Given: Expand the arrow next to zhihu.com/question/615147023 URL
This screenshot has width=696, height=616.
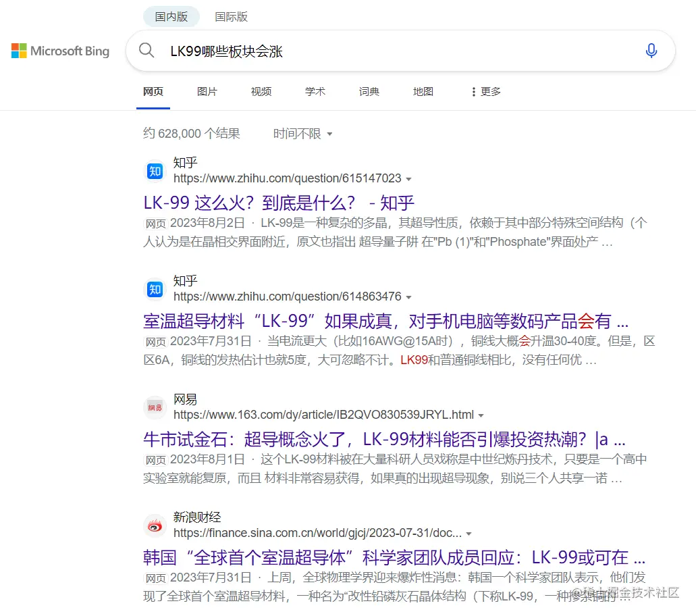Looking at the screenshot, I should click(409, 179).
